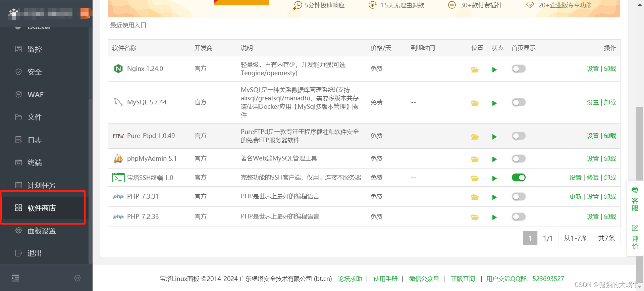Click 更新 for PHP-7.3.31
The image size is (644, 291).
576,197
